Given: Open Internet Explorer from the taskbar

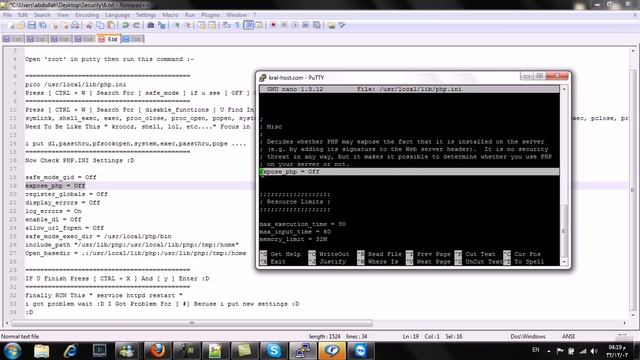Looking at the screenshot, I should 71,351.
